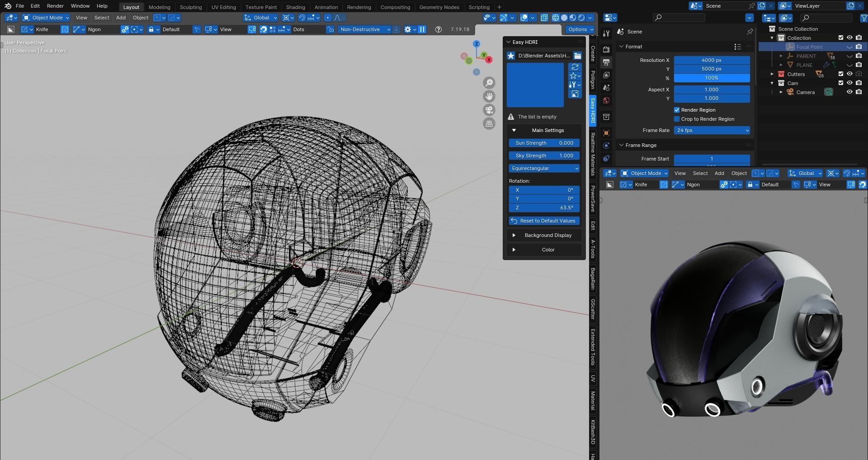Open Object Mode dropdown in main viewport
The image size is (868, 460).
pos(46,18)
